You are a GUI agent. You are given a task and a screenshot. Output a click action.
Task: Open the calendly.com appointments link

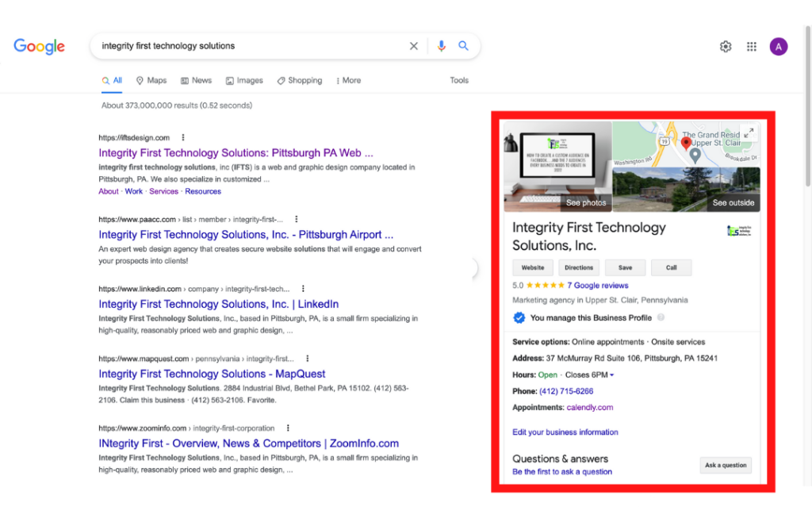click(590, 407)
